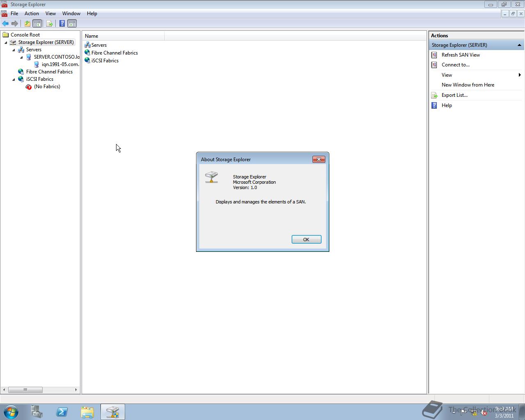Open the File menu
The width and height of the screenshot is (525, 420).
coord(14,14)
